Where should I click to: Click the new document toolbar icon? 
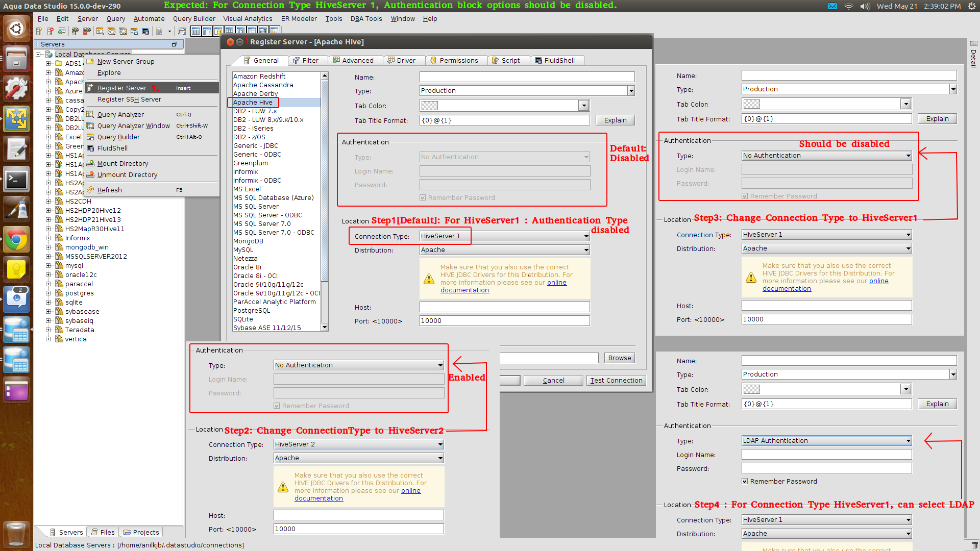pos(159,31)
